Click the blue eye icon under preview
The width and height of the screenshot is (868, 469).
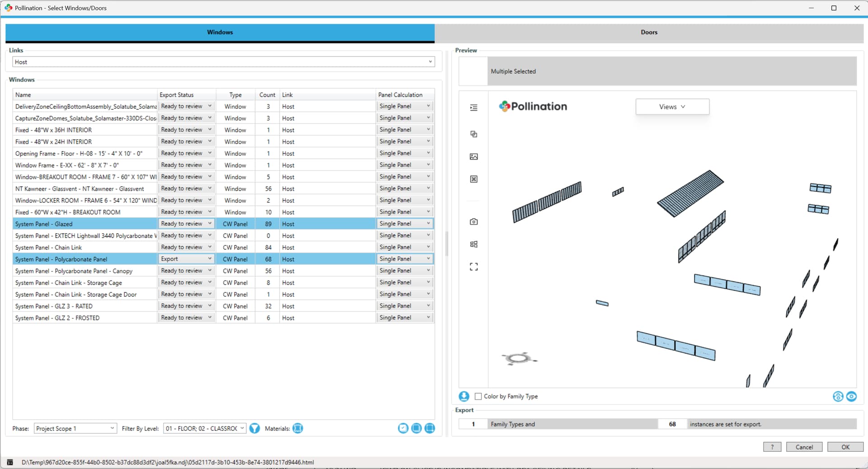coord(851,396)
